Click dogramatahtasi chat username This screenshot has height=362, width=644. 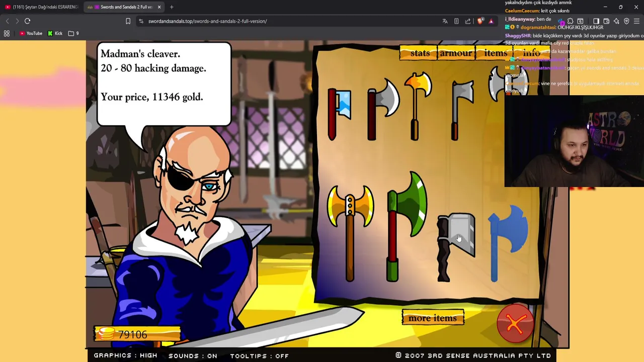pyautogui.click(x=538, y=27)
